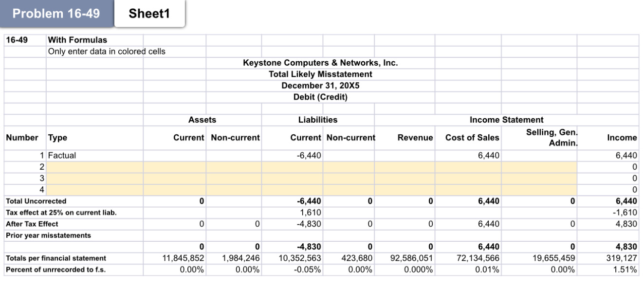Viewport: 644px width, 288px height.
Task: Select the 'Factual' type cell
Action: coord(95,156)
